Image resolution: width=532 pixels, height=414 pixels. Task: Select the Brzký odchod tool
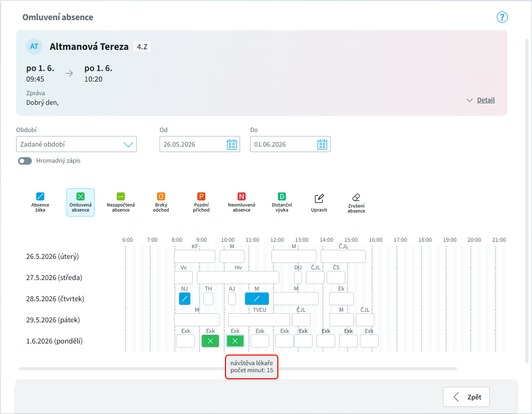pyautogui.click(x=161, y=202)
